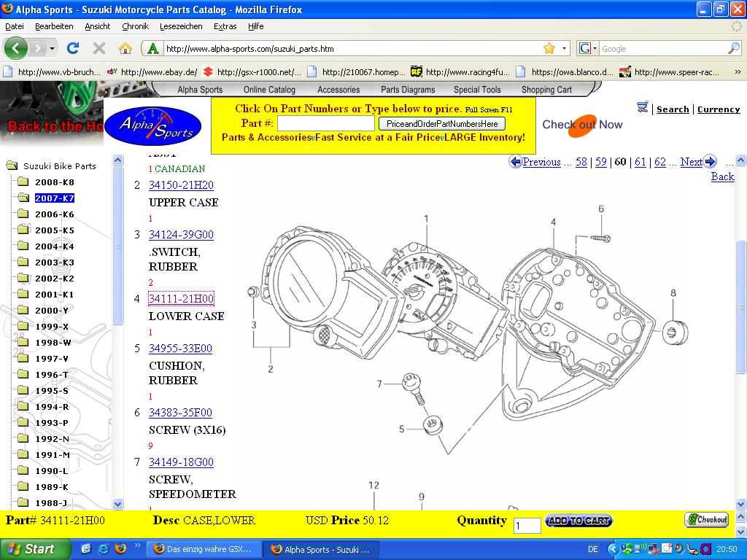
Task: Click the Firefox forward navigation button
Action: point(38,48)
